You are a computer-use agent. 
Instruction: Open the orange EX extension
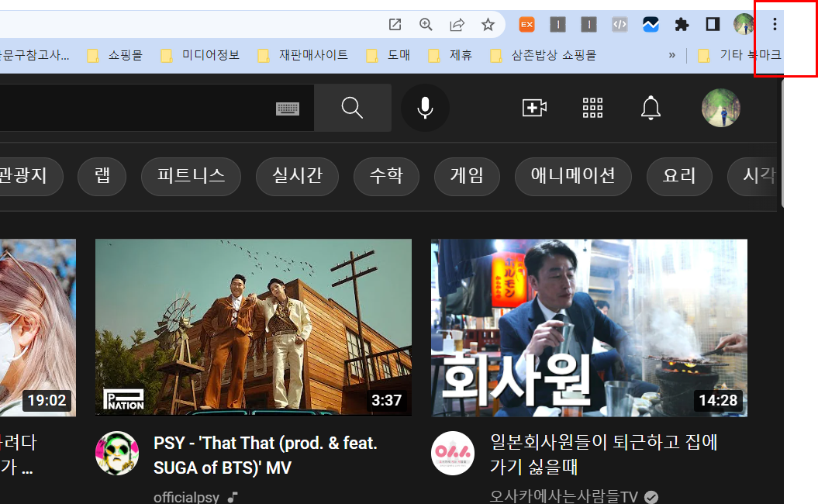point(527,25)
